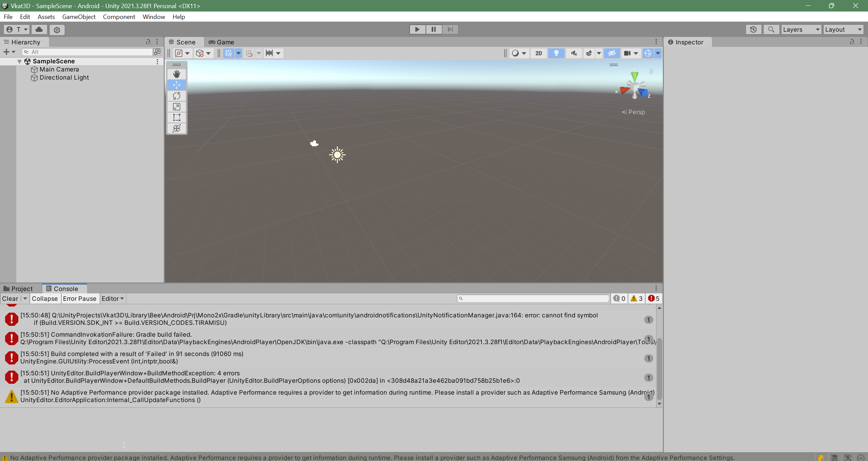Image resolution: width=868 pixels, height=461 pixels.
Task: Open the Layers dropdown
Action: click(x=801, y=29)
